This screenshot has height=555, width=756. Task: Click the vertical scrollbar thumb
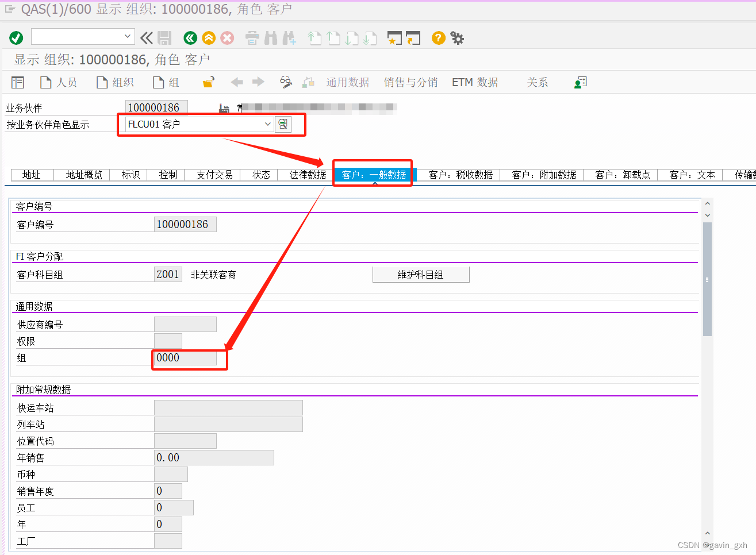pos(707,279)
